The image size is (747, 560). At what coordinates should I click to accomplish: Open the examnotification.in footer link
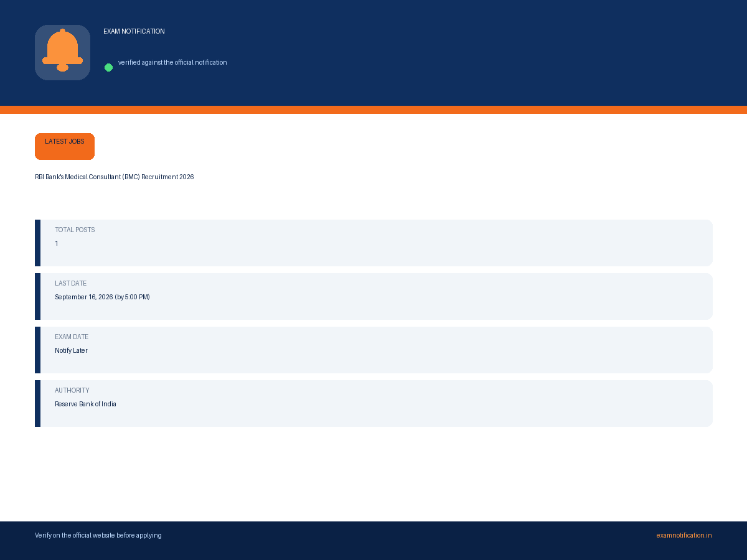684,535
